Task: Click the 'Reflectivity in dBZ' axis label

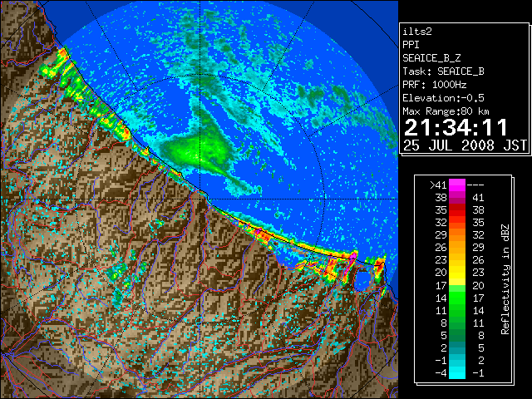Action: (505, 279)
